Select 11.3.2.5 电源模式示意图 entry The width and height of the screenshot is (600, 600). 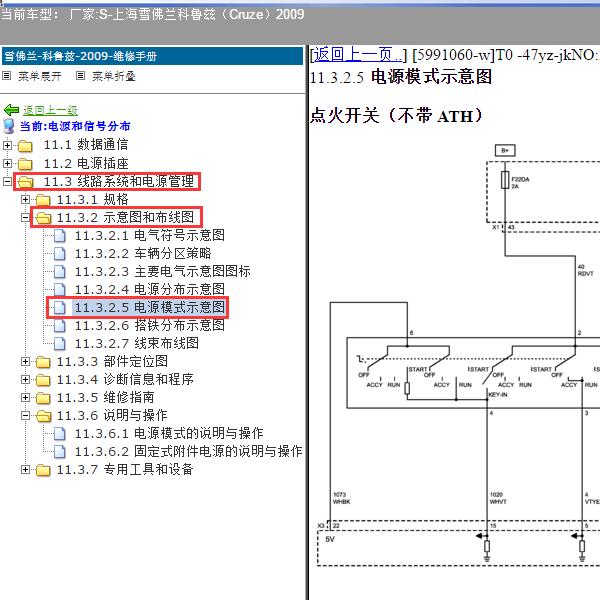(150, 307)
